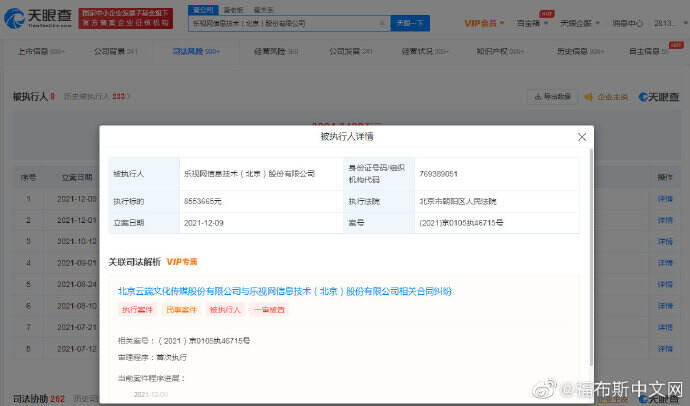Select the 查公司 search tab
Screen dimensions: 690x406
coord(203,9)
